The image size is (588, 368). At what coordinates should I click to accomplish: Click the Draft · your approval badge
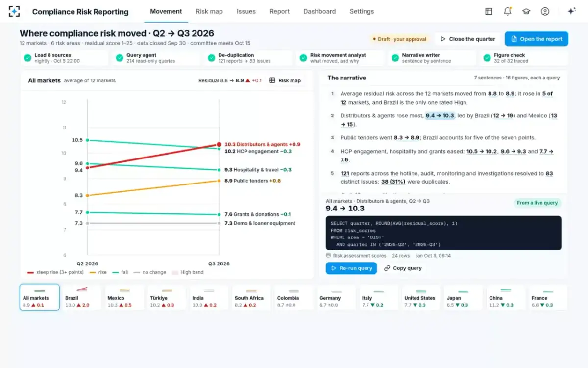pyautogui.click(x=399, y=39)
